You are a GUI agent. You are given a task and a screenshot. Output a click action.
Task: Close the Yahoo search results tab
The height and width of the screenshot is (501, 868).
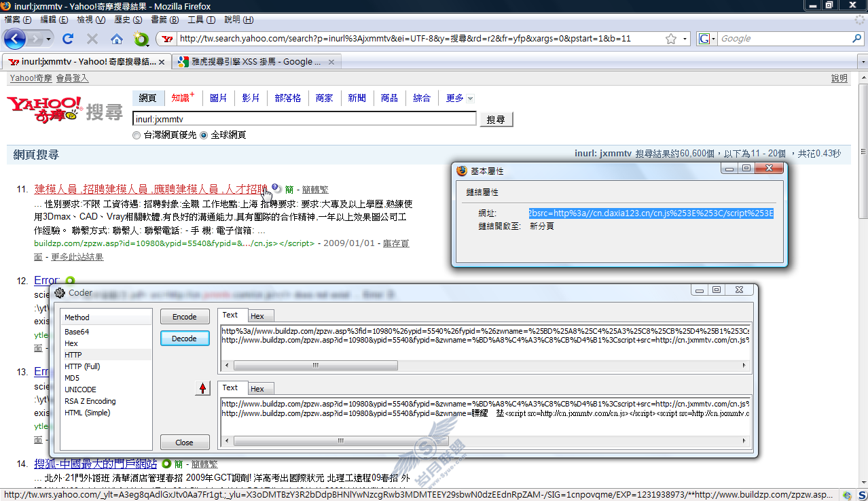pyautogui.click(x=162, y=62)
